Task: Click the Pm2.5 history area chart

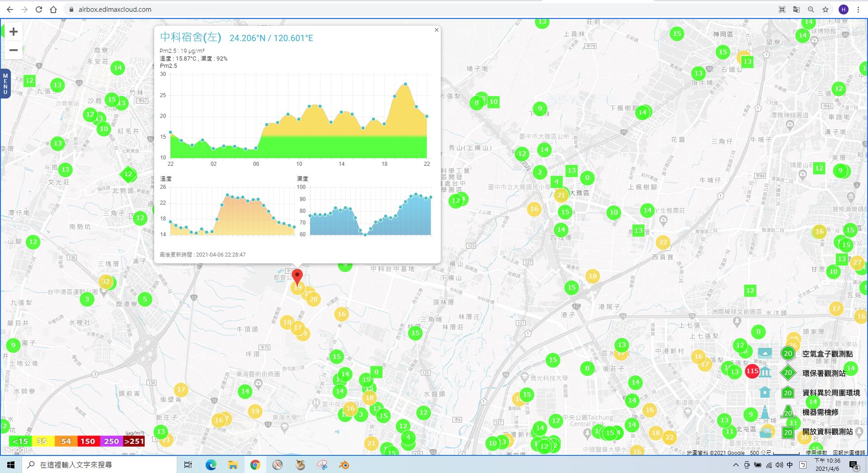Action: point(298,116)
